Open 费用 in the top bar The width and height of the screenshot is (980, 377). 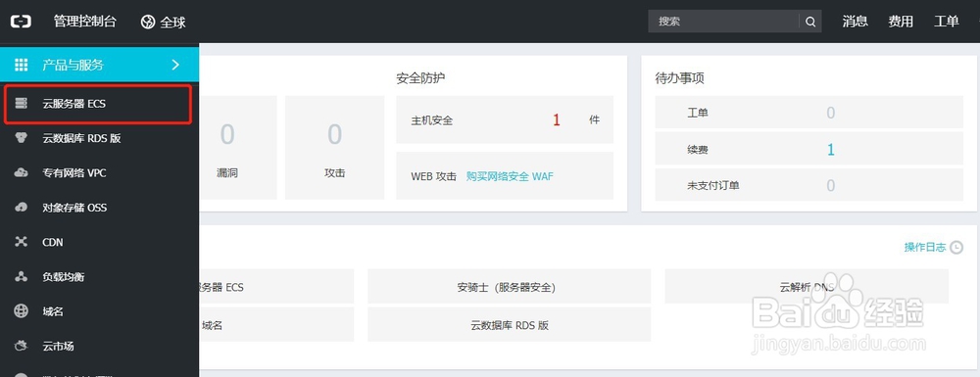(x=901, y=22)
